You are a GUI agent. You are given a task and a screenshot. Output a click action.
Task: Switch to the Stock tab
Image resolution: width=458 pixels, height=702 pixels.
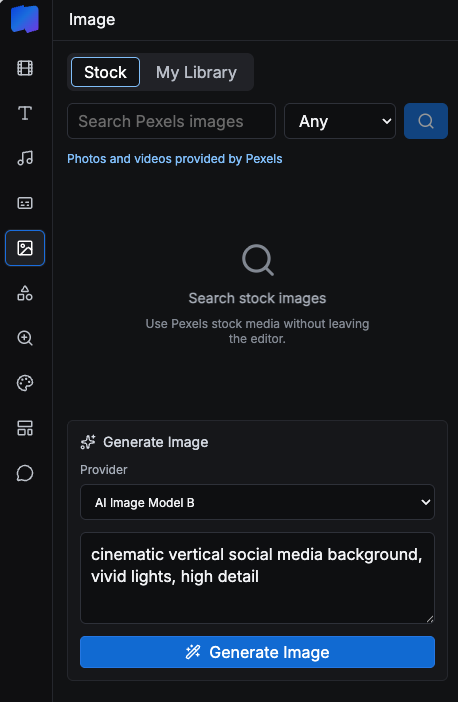click(106, 72)
